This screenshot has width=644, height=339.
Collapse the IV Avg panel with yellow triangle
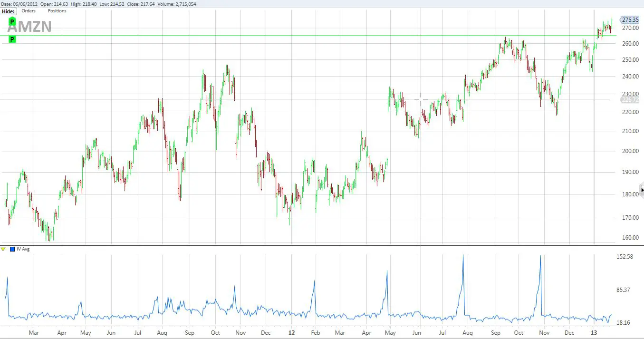click(3, 249)
